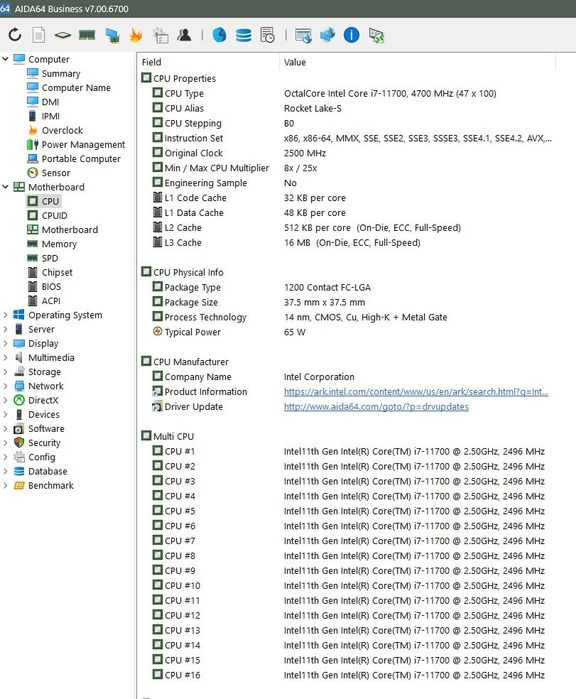Select the CPUID tree item
The width and height of the screenshot is (576, 699).
(x=47, y=215)
